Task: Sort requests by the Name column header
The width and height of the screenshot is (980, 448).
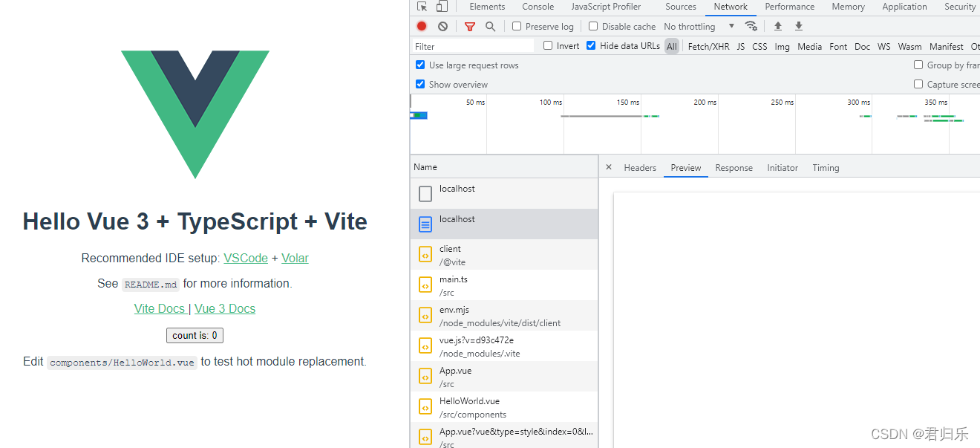Action: click(x=504, y=167)
